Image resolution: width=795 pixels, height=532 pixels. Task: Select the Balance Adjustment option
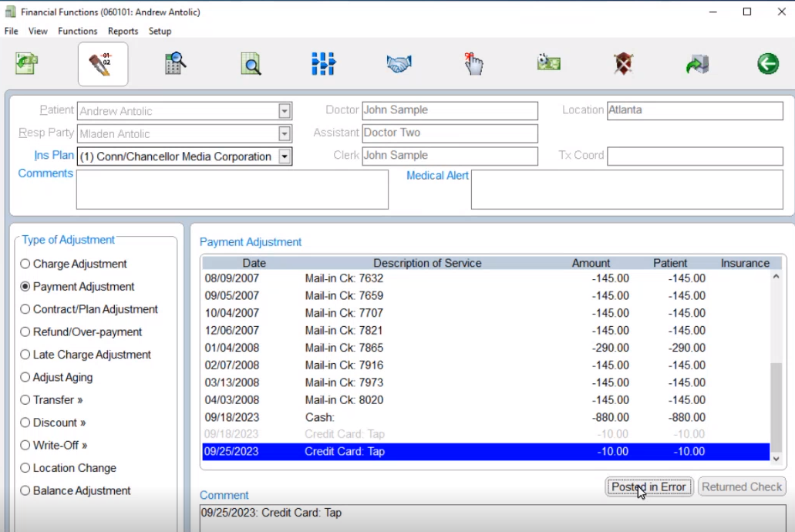(x=25, y=490)
